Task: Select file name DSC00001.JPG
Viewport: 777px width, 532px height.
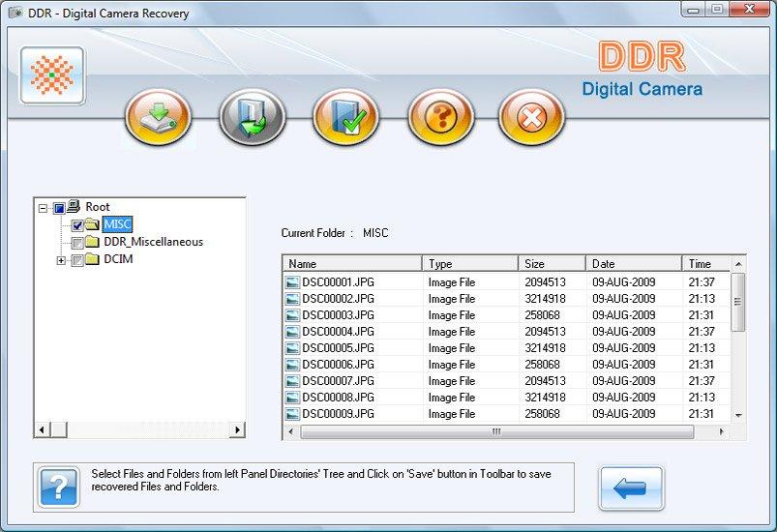Action: [338, 282]
